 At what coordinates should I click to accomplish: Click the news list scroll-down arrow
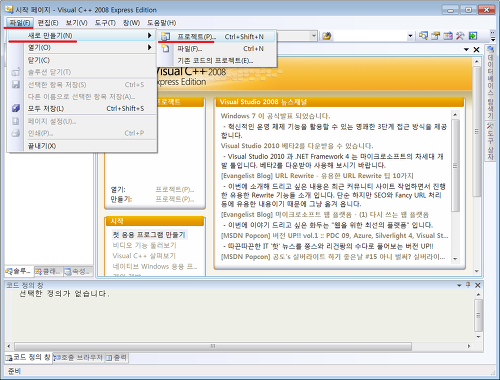[455, 259]
